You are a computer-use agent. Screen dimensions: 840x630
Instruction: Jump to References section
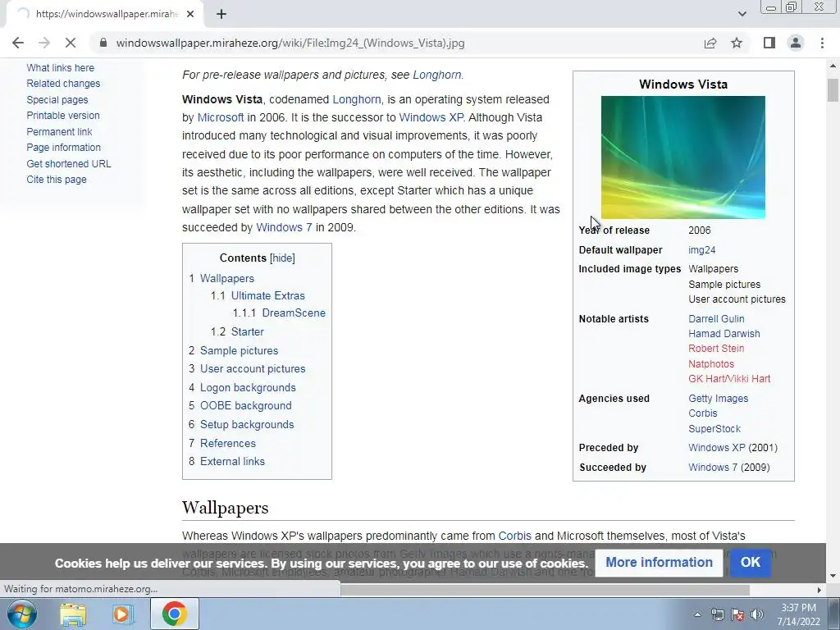tap(228, 444)
